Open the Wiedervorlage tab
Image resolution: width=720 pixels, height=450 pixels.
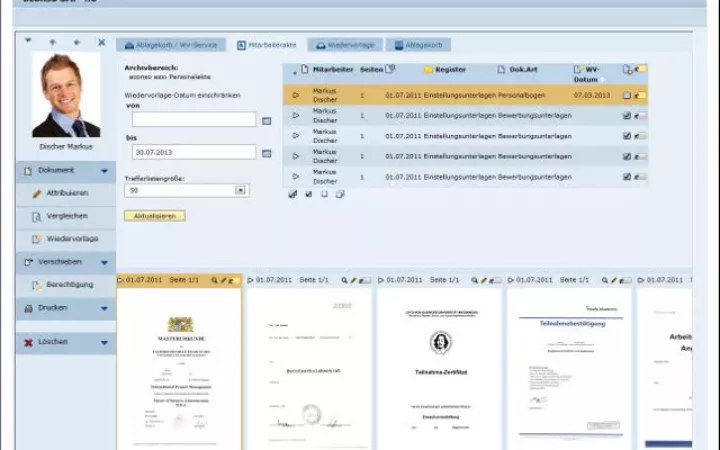(x=345, y=45)
